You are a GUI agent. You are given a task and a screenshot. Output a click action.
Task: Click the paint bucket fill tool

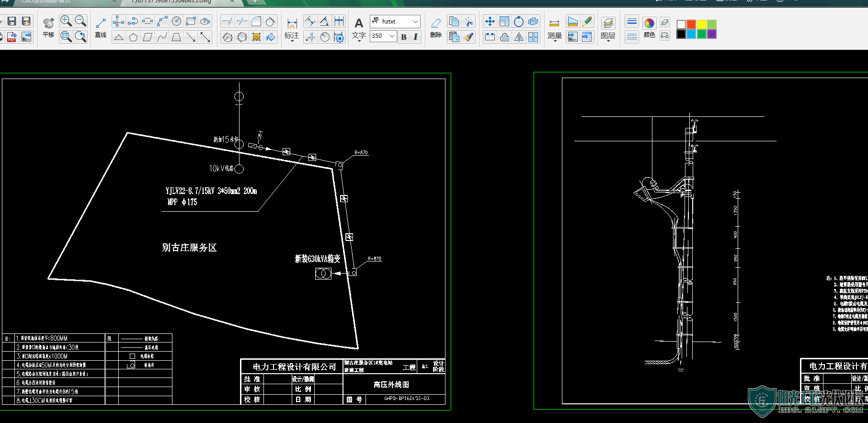pos(271,37)
